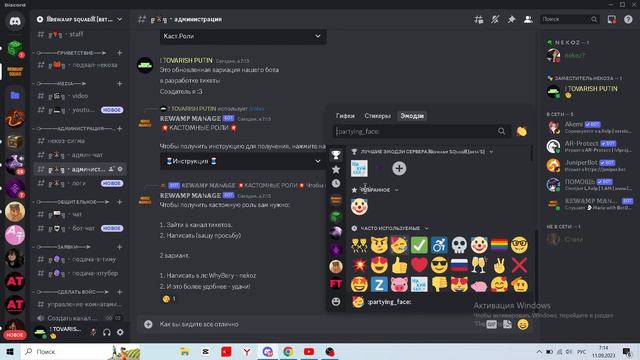
Task: Jump to top server emoji trophy category
Action: click(x=336, y=155)
